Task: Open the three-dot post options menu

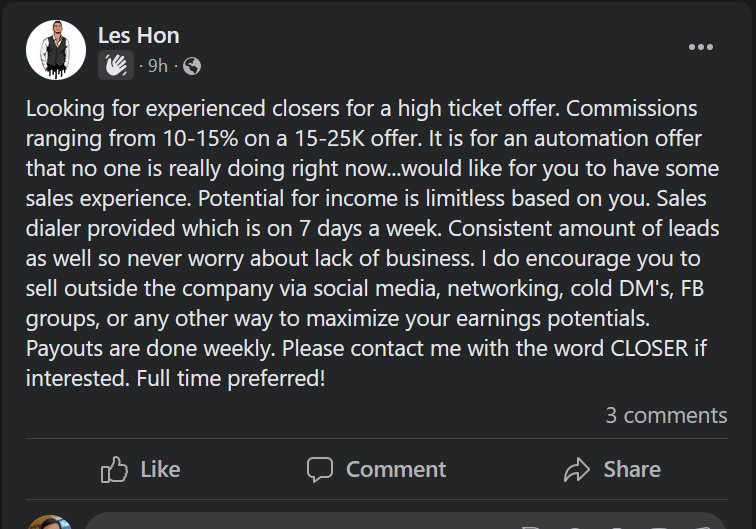Action: pos(701,47)
